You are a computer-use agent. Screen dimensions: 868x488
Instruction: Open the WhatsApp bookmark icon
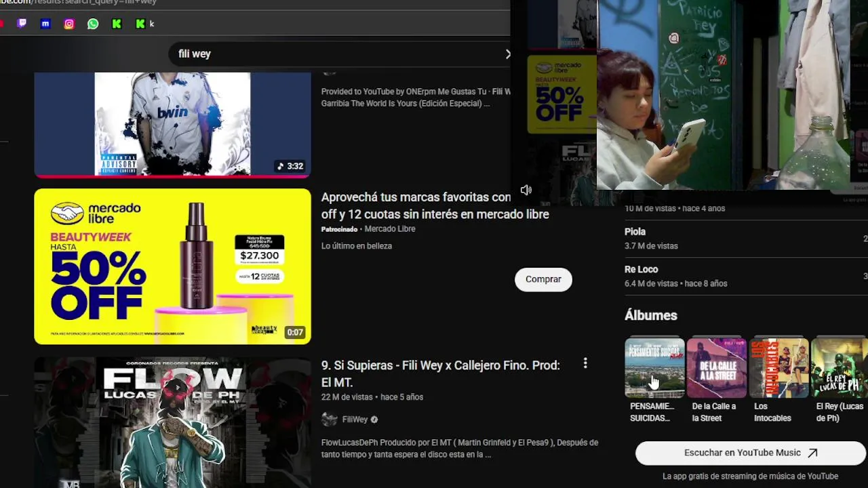click(x=93, y=24)
